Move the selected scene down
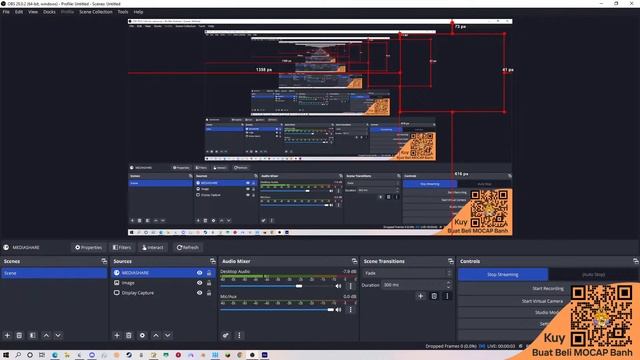Screen dimensions: 640x360 [x=58, y=335]
